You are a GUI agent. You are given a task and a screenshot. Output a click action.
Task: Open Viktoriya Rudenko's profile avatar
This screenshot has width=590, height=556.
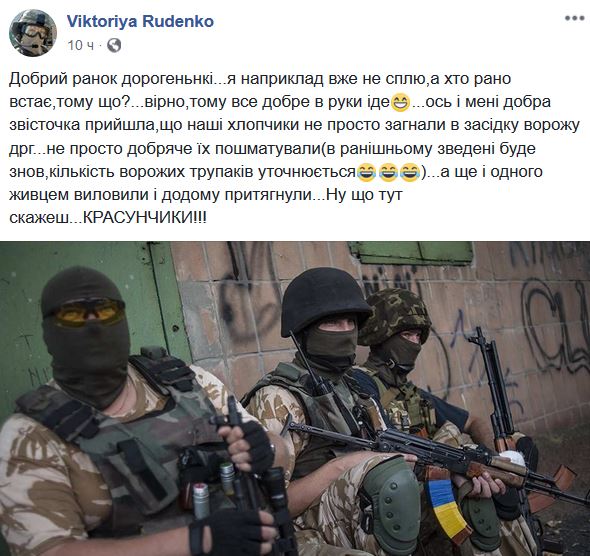click(33, 33)
